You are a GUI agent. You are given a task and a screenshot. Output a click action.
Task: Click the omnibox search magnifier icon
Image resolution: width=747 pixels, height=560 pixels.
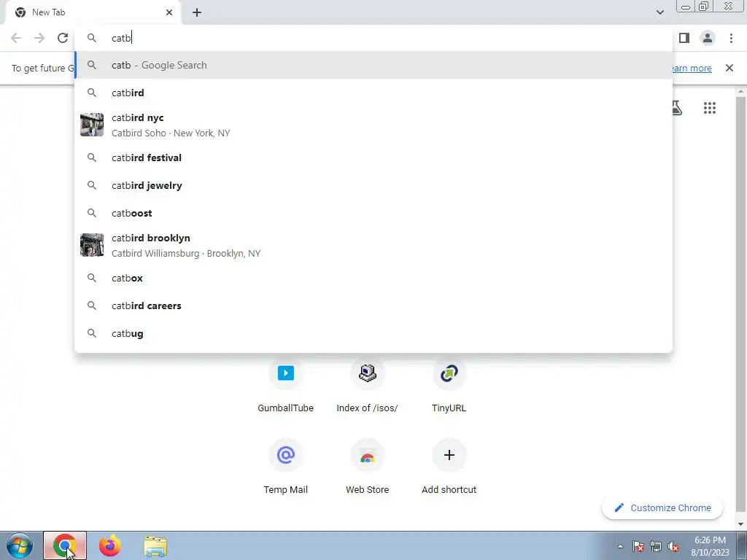[92, 38]
